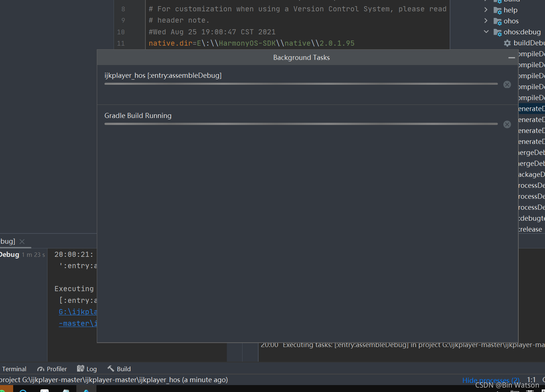This screenshot has height=392, width=545.
Task: Open the Terminal tool window tab
Action: click(14, 369)
